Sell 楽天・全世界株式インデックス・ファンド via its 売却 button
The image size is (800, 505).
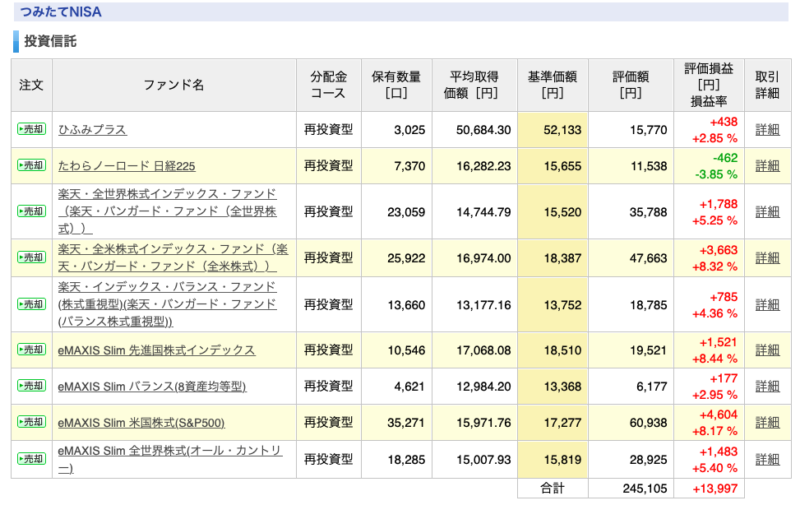tap(32, 211)
